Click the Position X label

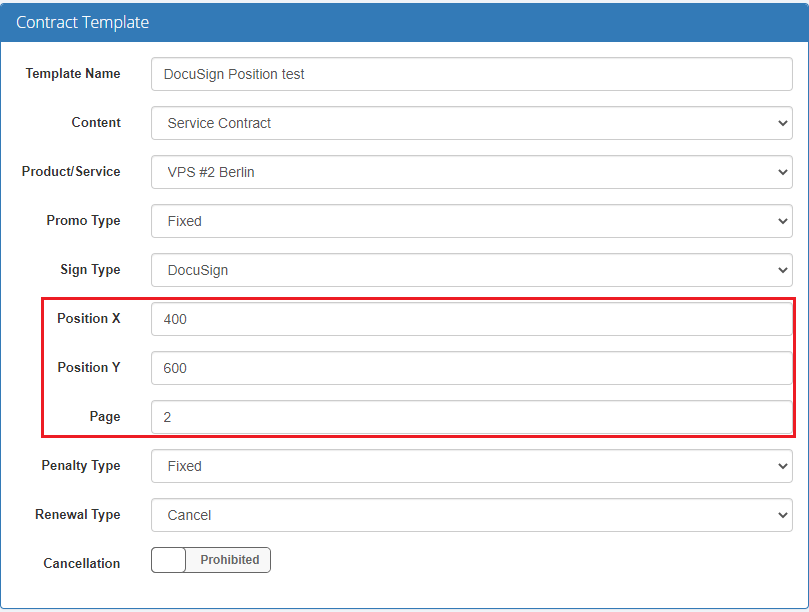coord(89,319)
